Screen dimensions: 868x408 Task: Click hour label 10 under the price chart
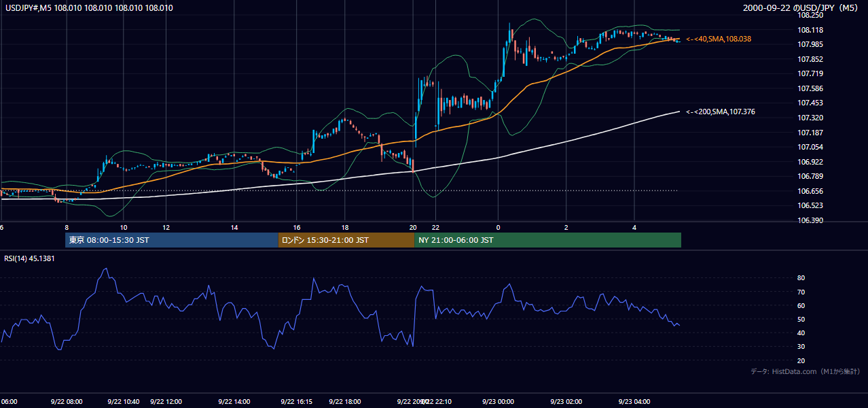pyautogui.click(x=124, y=227)
